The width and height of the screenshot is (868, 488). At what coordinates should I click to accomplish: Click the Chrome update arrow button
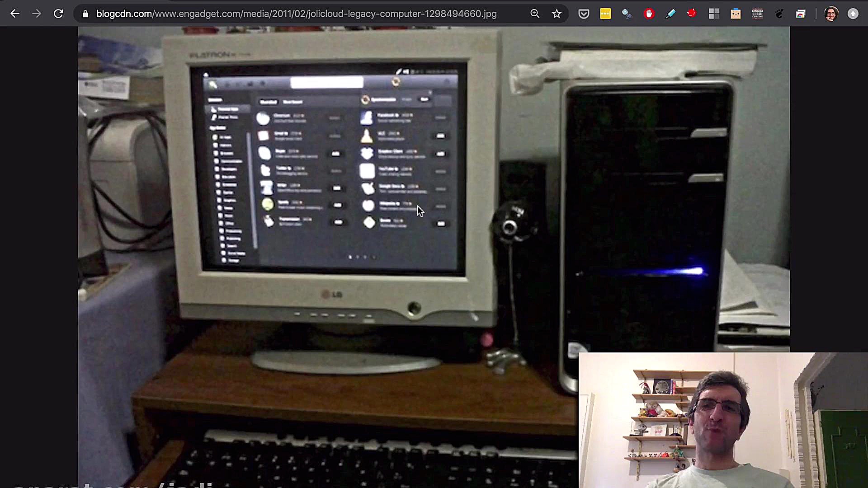tap(853, 14)
